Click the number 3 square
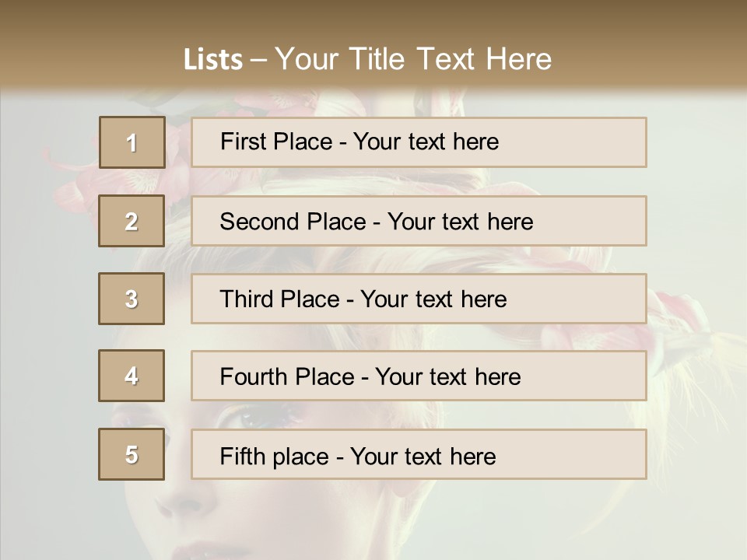The width and height of the screenshot is (747, 560). [x=132, y=299]
